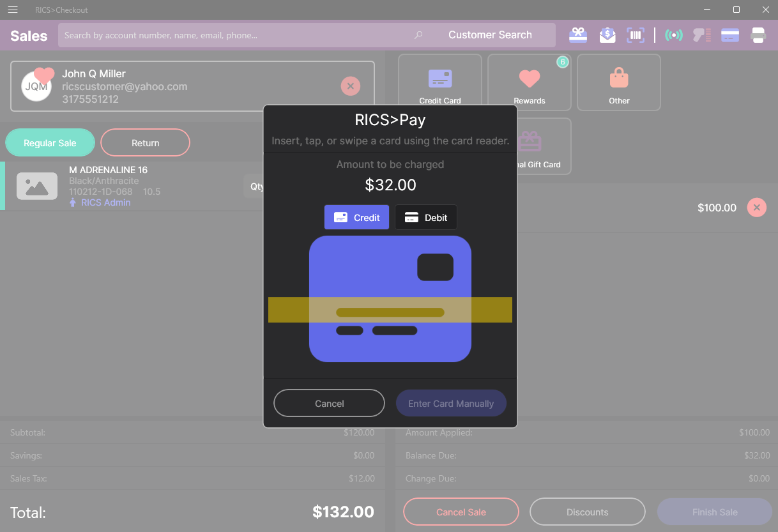Click Enter Card Manually
The height and width of the screenshot is (532, 778).
tap(451, 403)
